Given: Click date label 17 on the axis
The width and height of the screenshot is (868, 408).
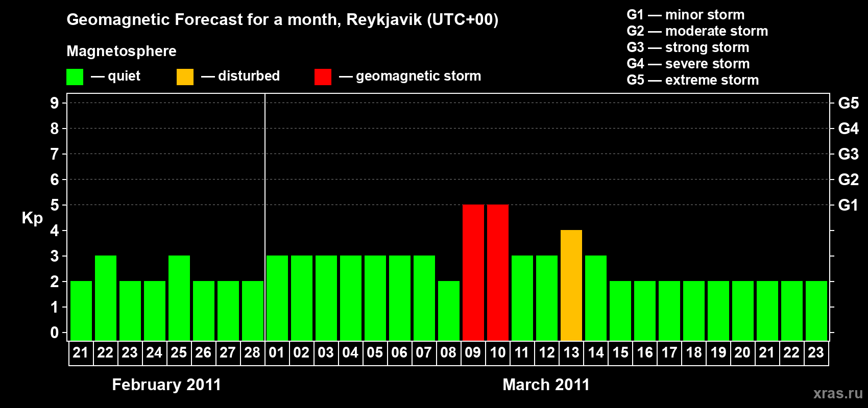Looking at the screenshot, I should click(x=669, y=352).
